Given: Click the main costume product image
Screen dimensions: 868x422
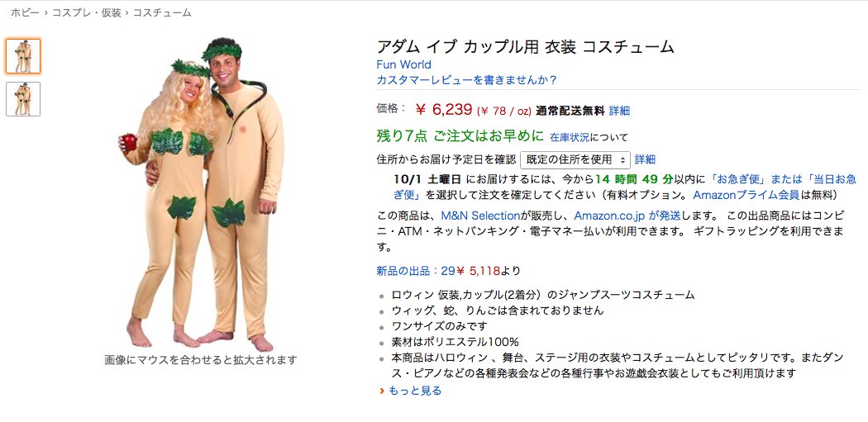Looking at the screenshot, I should click(202, 194).
